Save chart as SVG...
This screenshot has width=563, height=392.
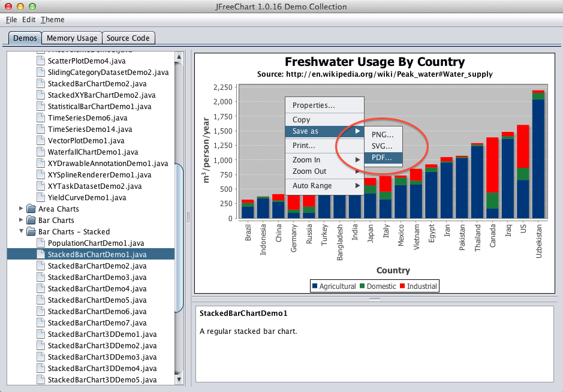pyautogui.click(x=383, y=146)
